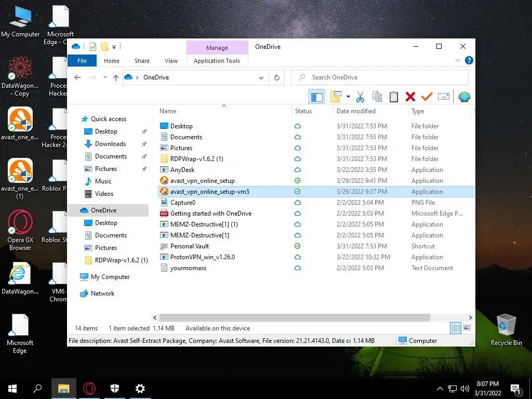Screen dimensions: 532x399
Task: Select RDPWrap-v1.6.2 (1) in navigation pane
Action: point(121,260)
